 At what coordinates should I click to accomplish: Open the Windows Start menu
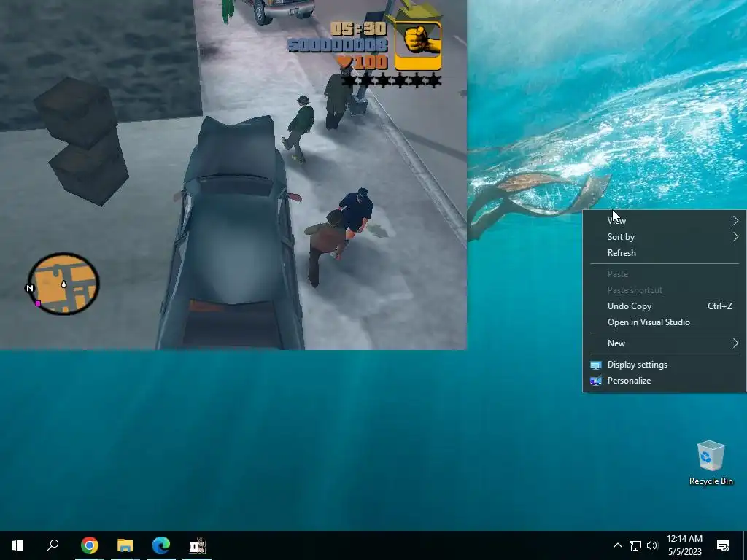pos(18,545)
